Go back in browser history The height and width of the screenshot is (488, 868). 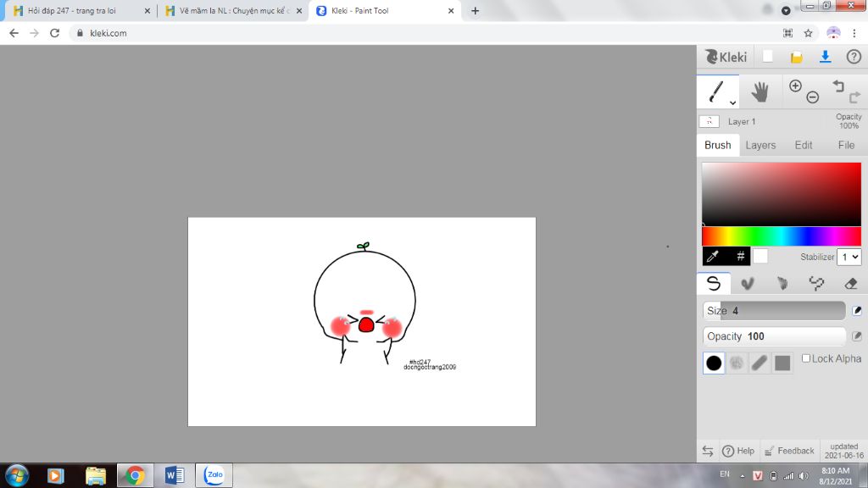[x=14, y=33]
